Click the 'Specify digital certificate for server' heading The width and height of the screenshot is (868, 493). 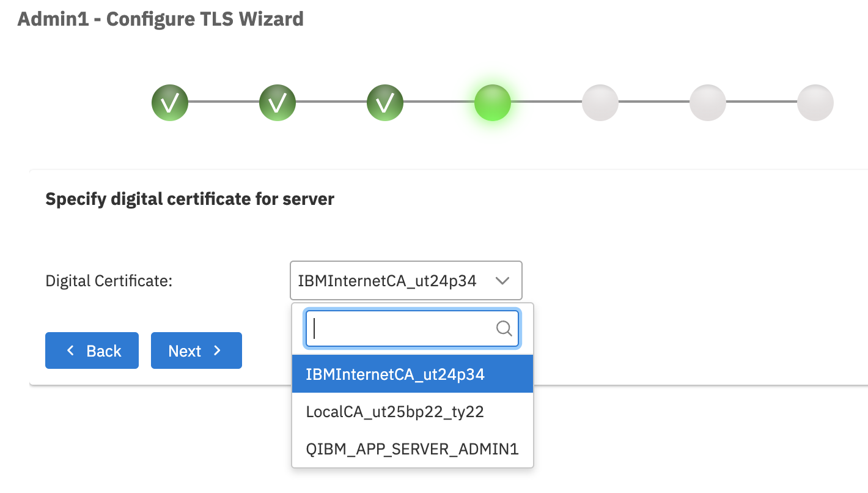click(190, 199)
